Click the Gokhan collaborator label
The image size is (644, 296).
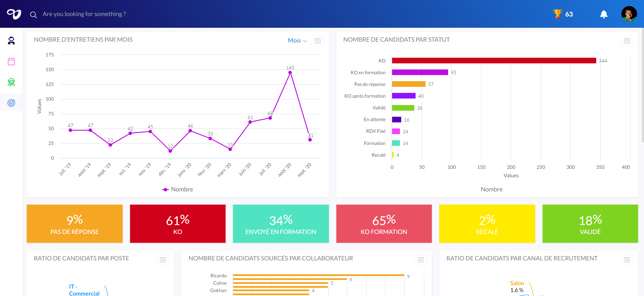218,290
